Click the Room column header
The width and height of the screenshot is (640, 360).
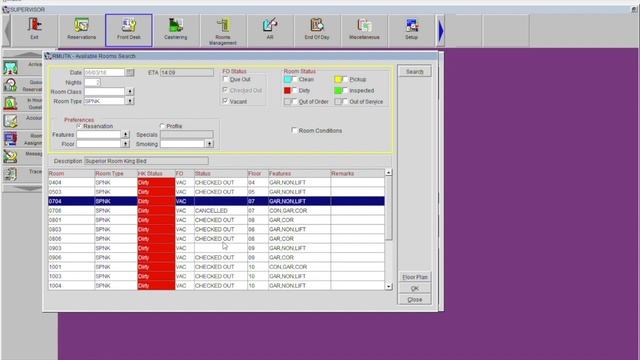pyautogui.click(x=71, y=173)
